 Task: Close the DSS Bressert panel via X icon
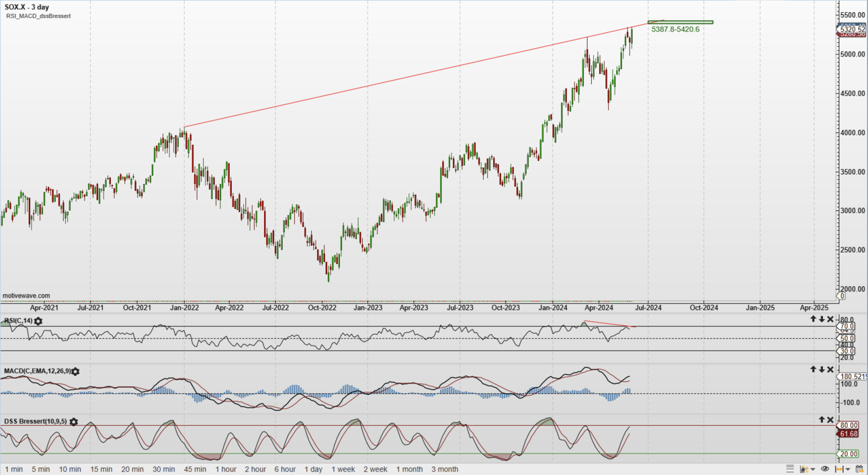[829, 419]
